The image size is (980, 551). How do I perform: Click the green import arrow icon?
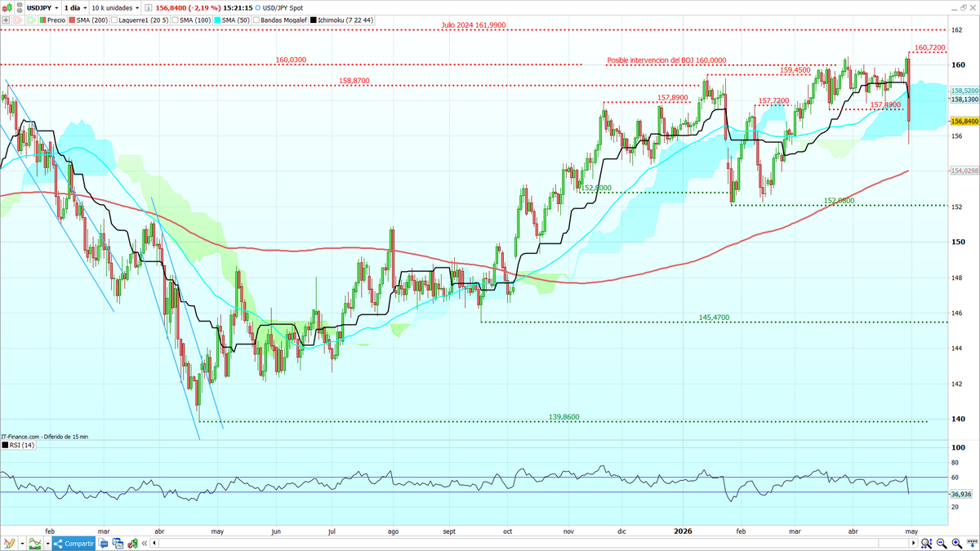pyautogui.click(x=32, y=20)
